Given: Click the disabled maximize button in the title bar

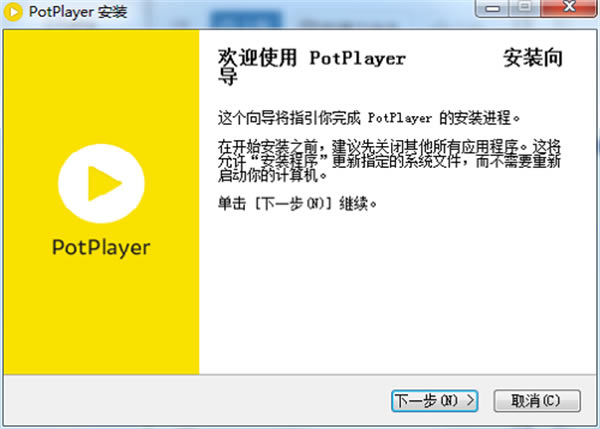Looking at the screenshot, I should (525, 8).
